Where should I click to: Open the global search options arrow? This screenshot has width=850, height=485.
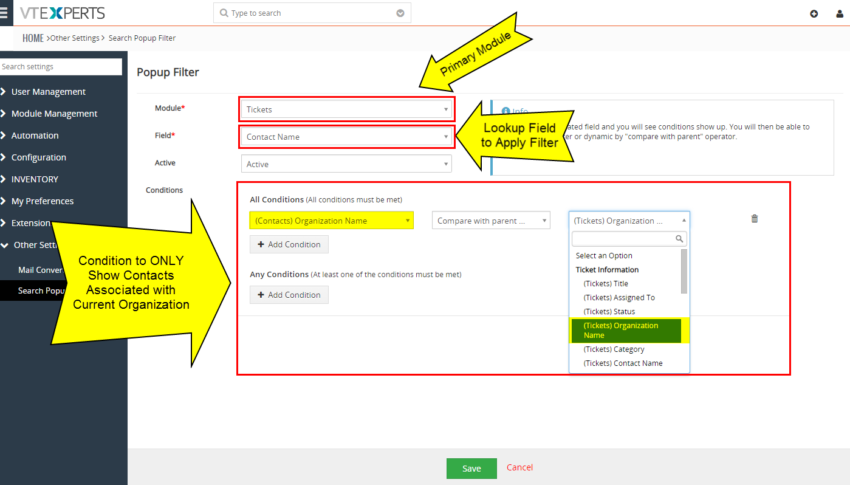click(x=400, y=13)
